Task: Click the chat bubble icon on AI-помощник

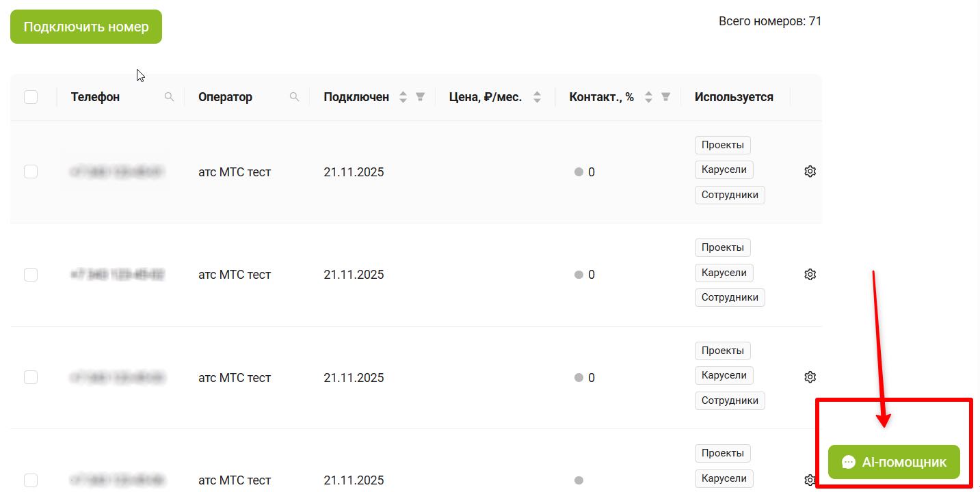Action: point(849,463)
